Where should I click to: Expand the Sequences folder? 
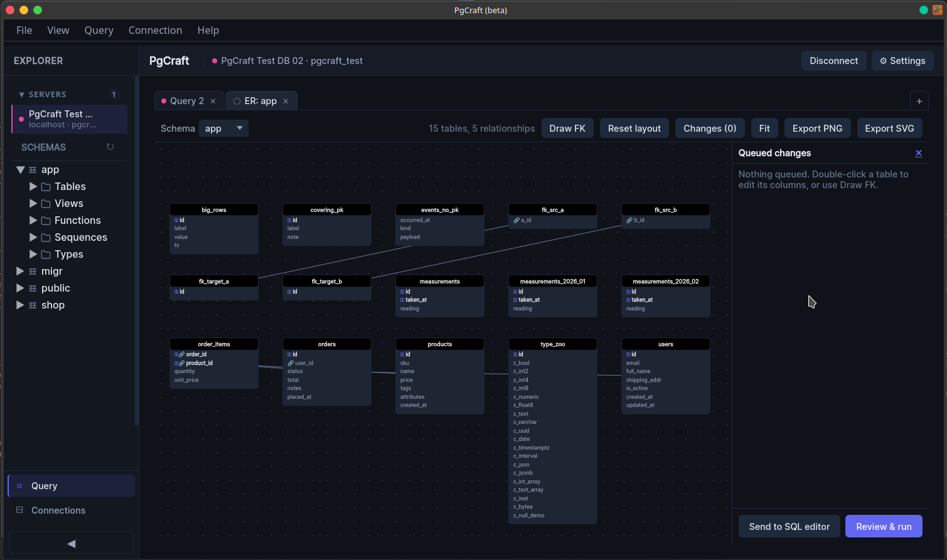[x=33, y=238]
